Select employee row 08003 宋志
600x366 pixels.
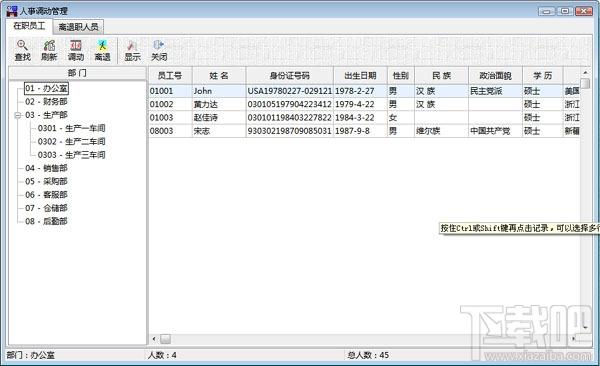tap(364, 131)
